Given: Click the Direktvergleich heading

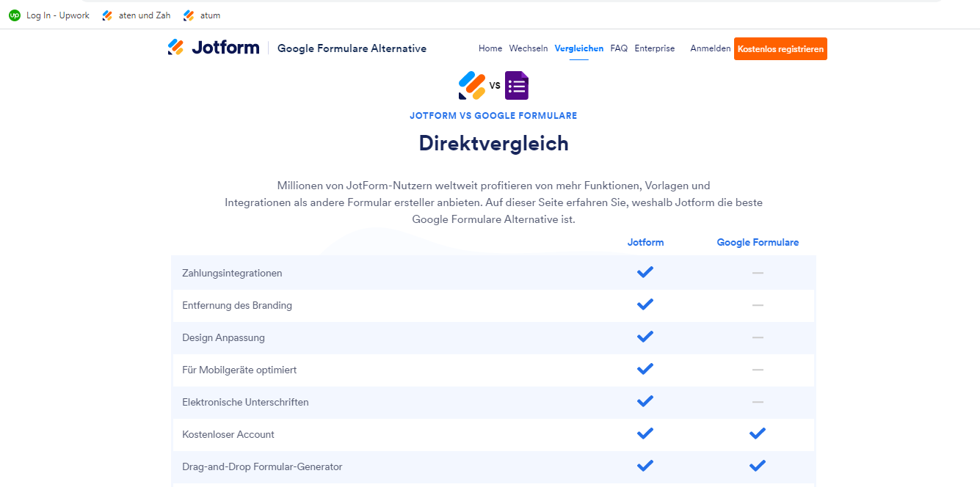Looking at the screenshot, I should point(493,143).
